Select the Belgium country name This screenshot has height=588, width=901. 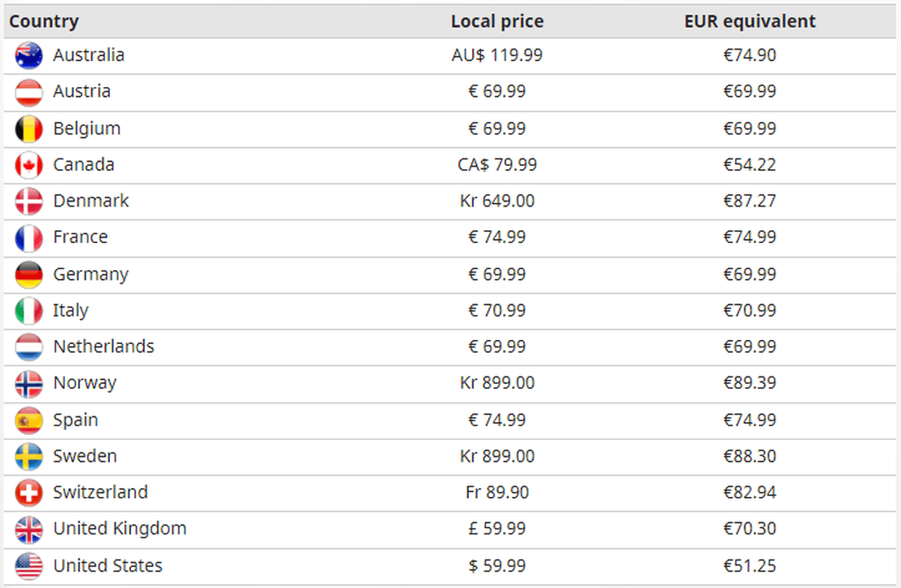[87, 128]
